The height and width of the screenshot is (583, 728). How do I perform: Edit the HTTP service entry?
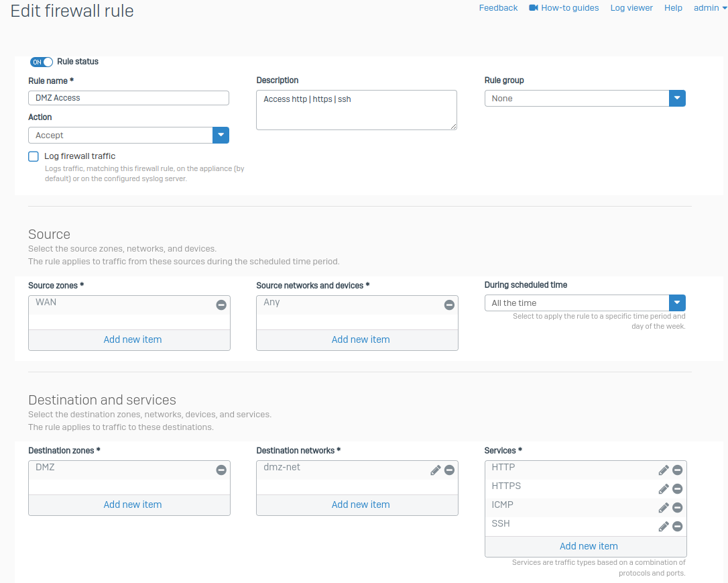(x=664, y=470)
